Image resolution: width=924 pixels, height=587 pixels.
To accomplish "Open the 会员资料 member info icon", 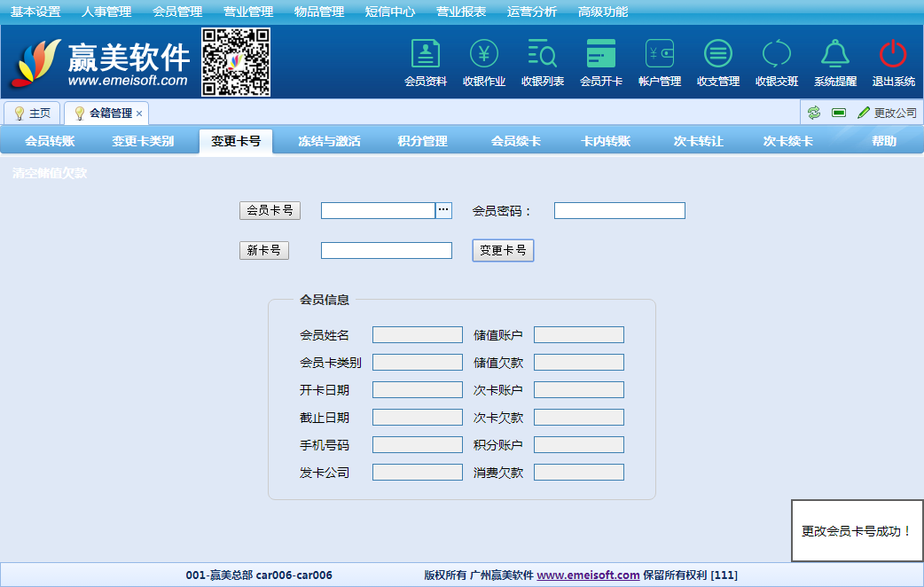I will pos(426,55).
